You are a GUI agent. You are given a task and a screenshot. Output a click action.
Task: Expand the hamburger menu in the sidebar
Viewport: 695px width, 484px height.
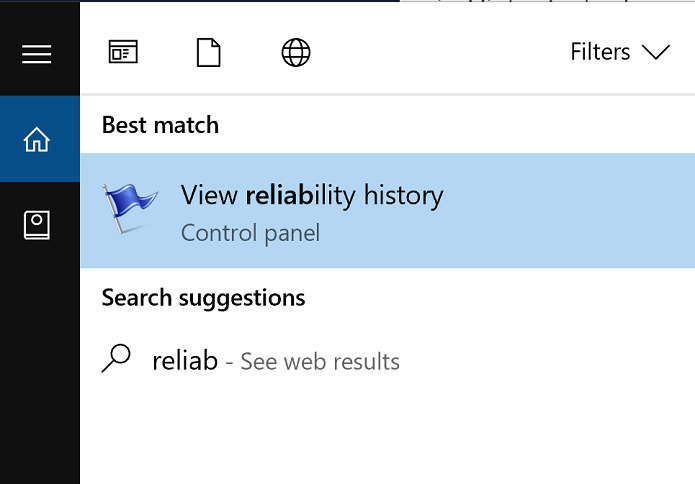coord(37,54)
